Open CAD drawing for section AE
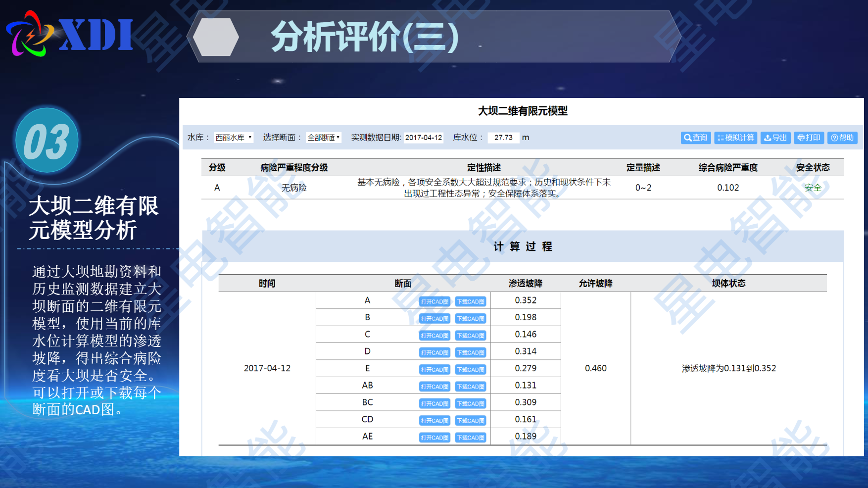Screen dimensions: 868x488 click(x=434, y=438)
